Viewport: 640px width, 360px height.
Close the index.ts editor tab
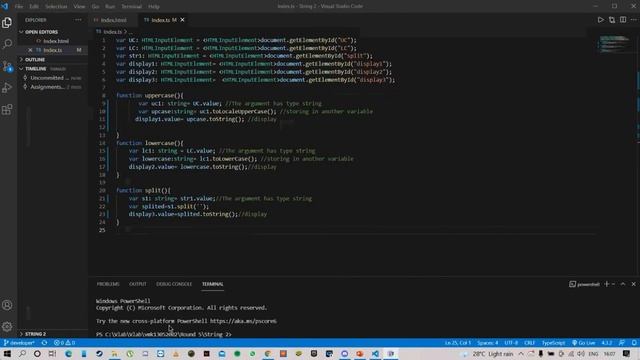(x=182, y=20)
